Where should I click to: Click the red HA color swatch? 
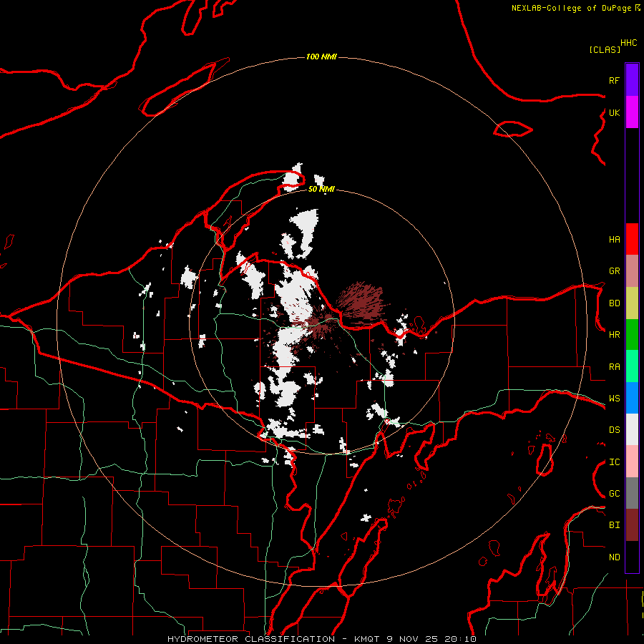(632, 239)
